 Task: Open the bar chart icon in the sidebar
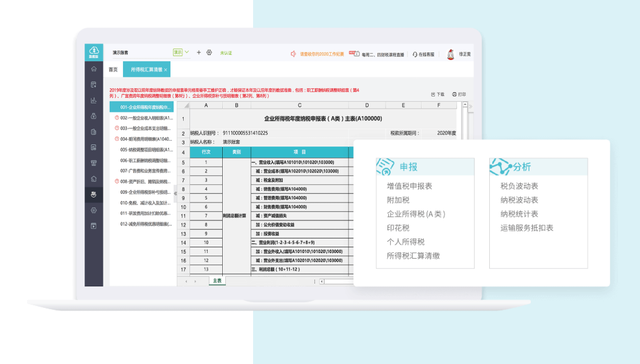pyautogui.click(x=93, y=100)
